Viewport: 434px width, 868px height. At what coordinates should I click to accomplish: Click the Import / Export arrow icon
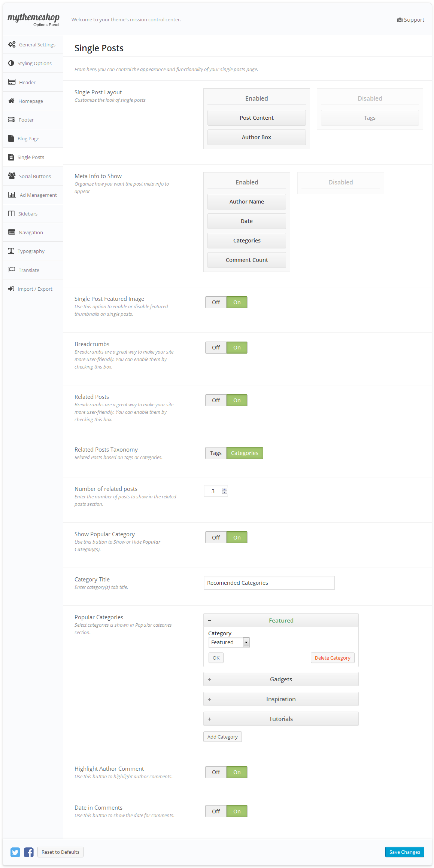11,289
